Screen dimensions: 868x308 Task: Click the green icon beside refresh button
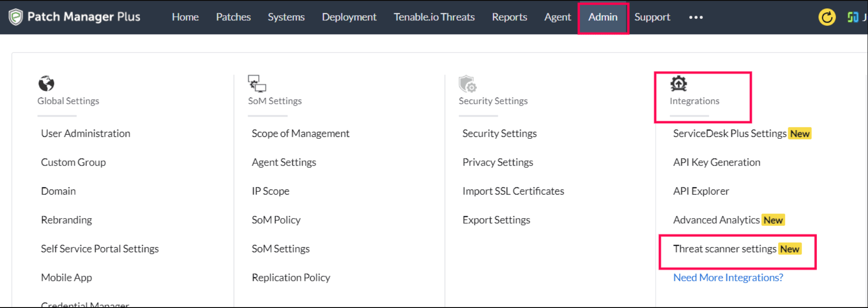853,18
